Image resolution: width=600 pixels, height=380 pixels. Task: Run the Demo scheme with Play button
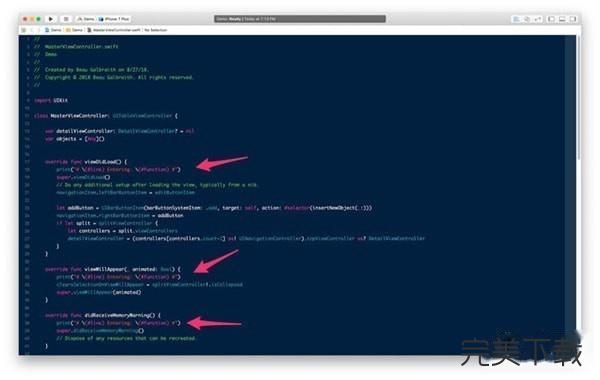[51, 19]
